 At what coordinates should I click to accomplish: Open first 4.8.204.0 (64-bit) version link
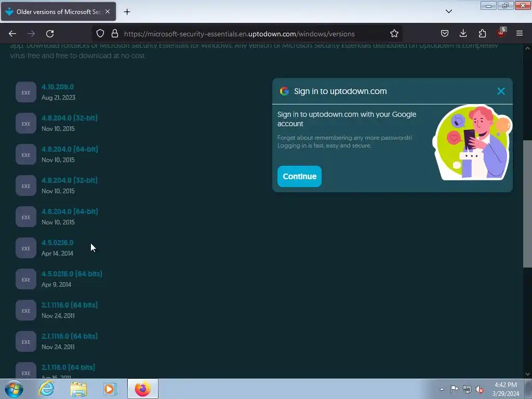(70, 149)
